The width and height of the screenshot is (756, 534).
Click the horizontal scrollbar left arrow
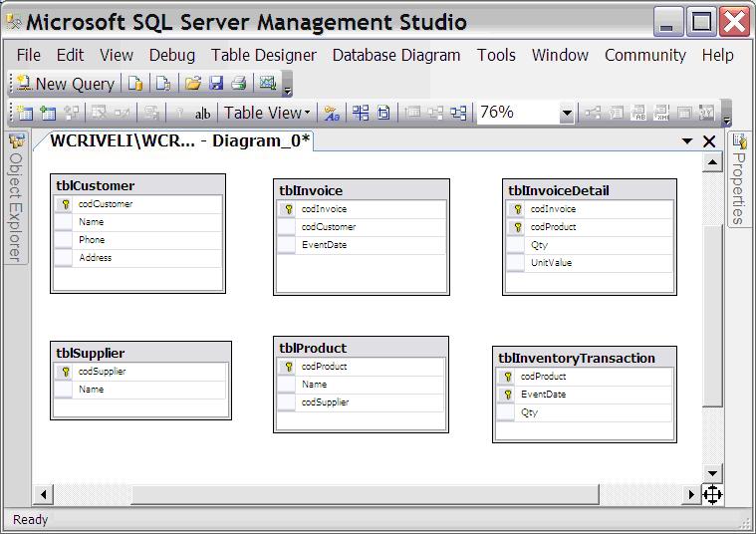click(x=44, y=494)
